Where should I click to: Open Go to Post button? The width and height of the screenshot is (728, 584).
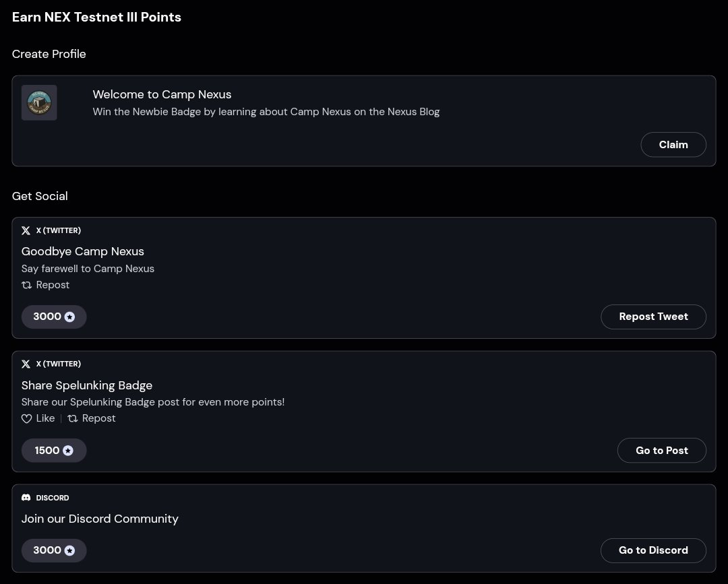click(662, 451)
